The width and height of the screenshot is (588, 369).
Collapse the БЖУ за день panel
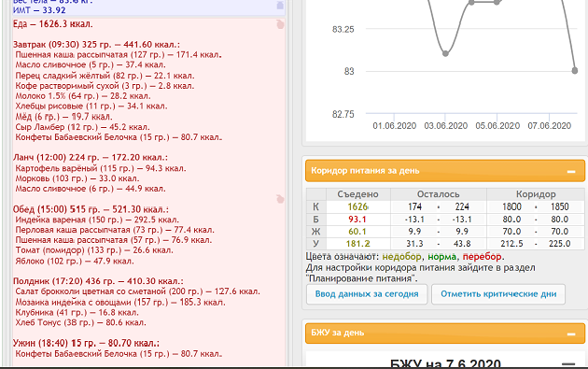tap(571, 334)
